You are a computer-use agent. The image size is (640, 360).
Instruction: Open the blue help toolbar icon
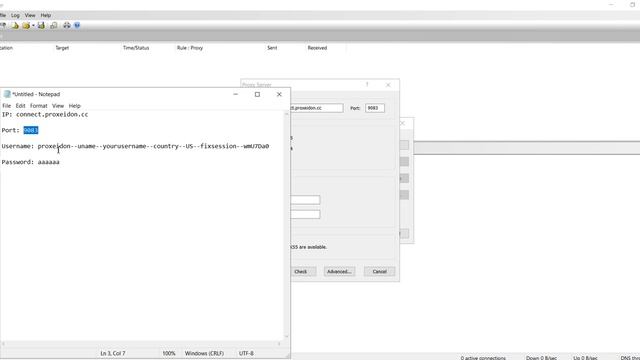(77, 25)
